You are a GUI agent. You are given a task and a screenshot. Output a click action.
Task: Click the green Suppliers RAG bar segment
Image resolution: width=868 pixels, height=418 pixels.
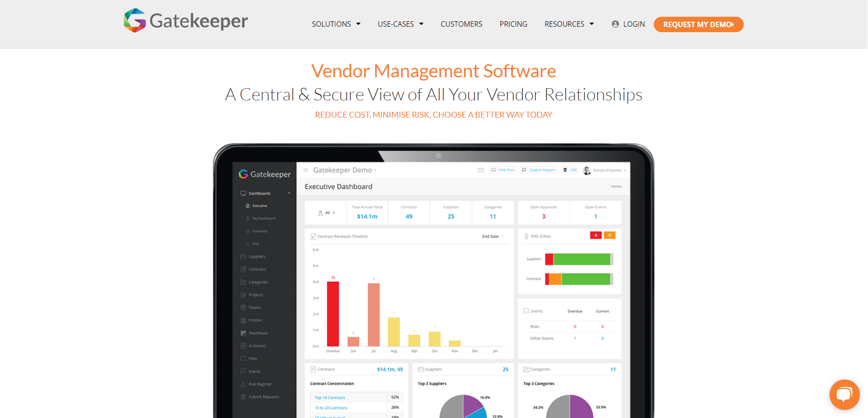click(582, 259)
